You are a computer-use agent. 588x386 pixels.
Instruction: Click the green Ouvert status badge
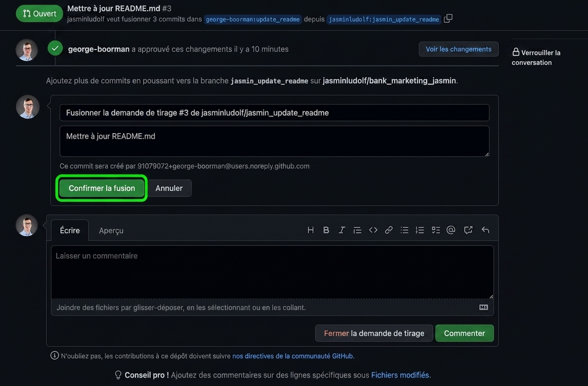click(x=39, y=13)
